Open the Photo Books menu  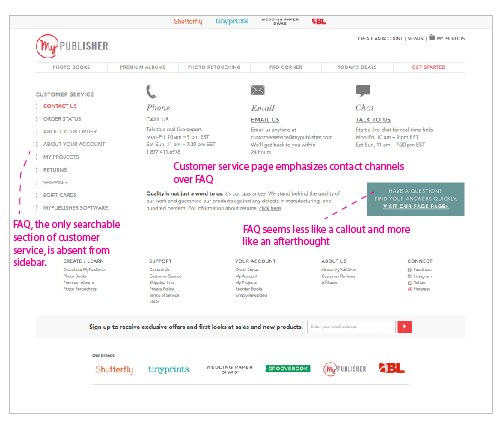(x=71, y=67)
